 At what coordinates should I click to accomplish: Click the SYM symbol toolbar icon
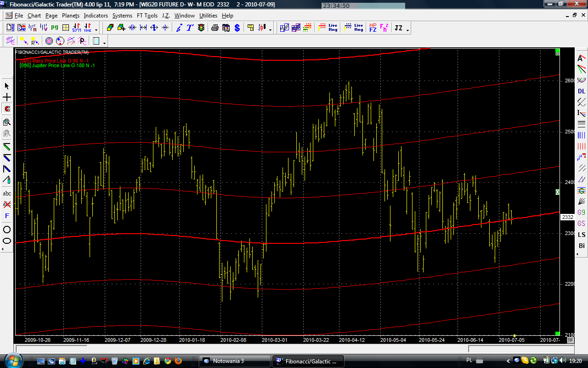[x=76, y=28]
